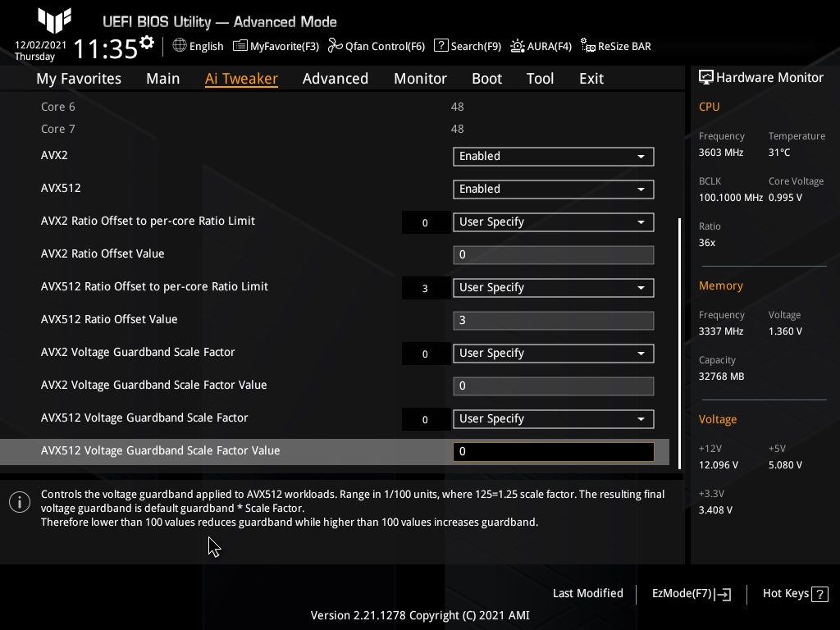840x630 pixels.
Task: Click ReSize BAR label
Action: point(624,46)
